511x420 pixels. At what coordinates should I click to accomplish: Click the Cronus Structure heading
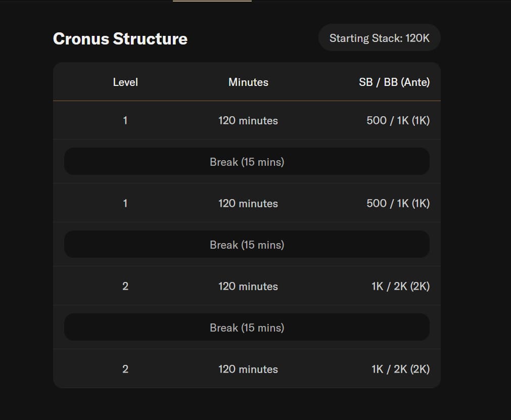click(x=120, y=39)
